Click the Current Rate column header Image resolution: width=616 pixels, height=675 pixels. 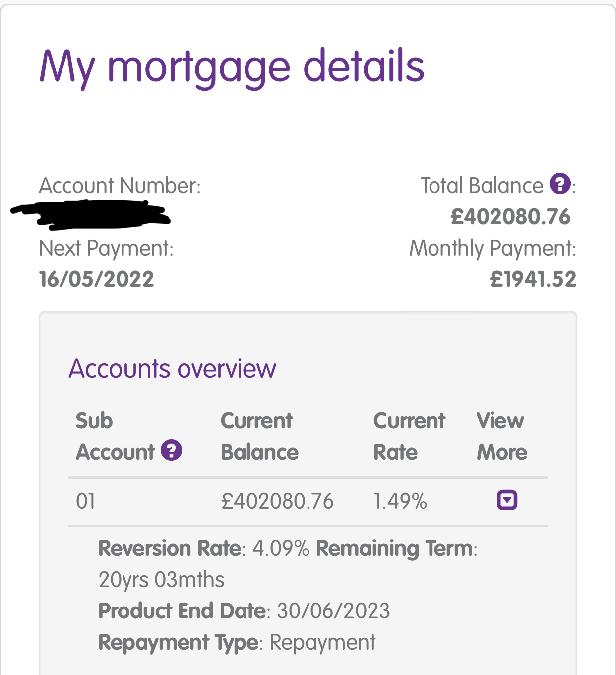[x=410, y=436]
